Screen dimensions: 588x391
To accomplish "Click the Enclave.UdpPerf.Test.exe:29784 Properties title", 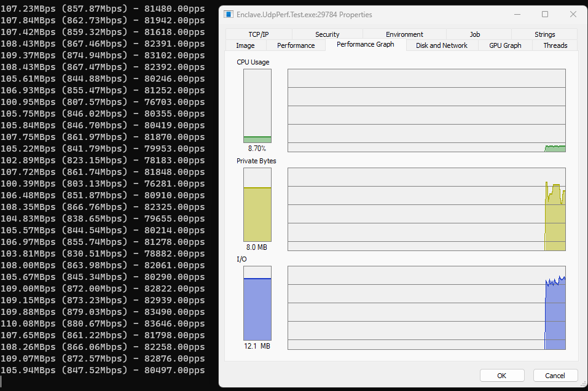I will [304, 15].
